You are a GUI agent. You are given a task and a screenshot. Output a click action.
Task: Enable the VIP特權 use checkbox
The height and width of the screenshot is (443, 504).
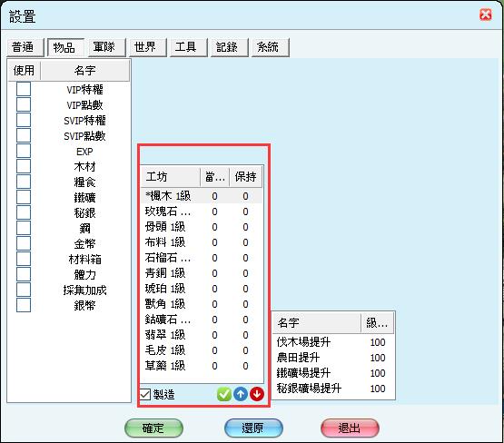click(24, 89)
